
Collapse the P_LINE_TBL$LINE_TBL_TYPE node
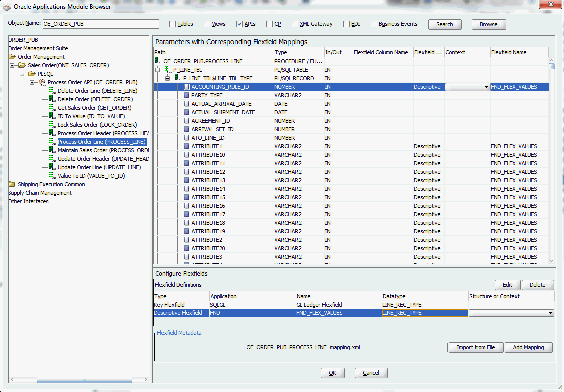click(x=168, y=78)
